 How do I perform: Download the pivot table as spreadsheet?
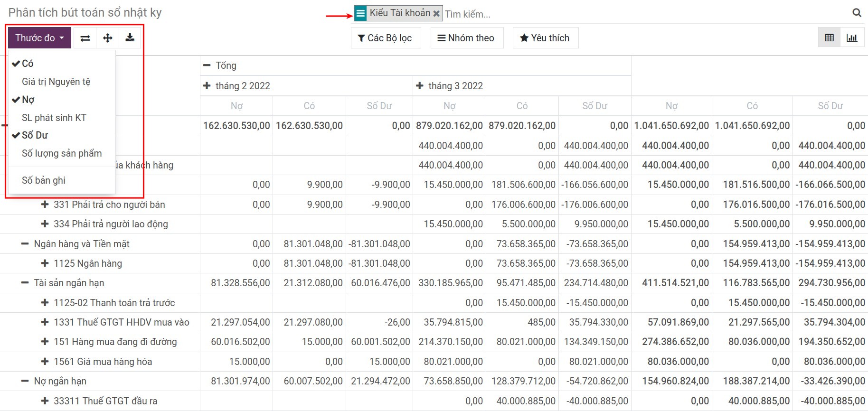click(130, 38)
